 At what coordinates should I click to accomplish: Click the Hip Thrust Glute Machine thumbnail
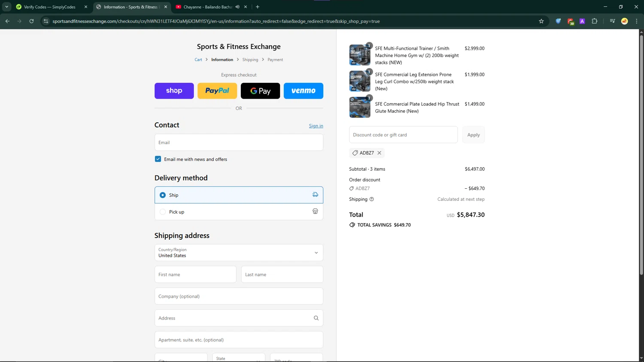click(360, 107)
